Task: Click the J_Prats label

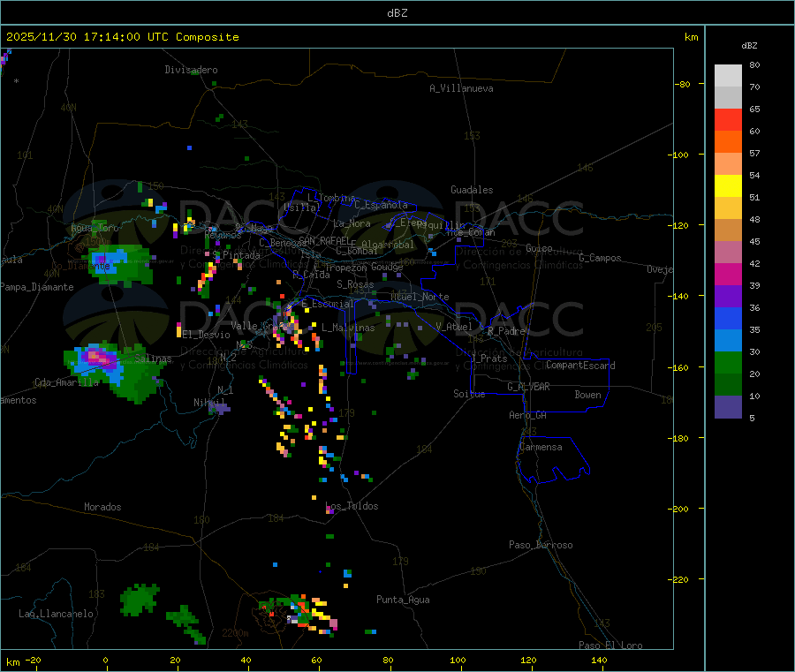Action: [x=489, y=359]
